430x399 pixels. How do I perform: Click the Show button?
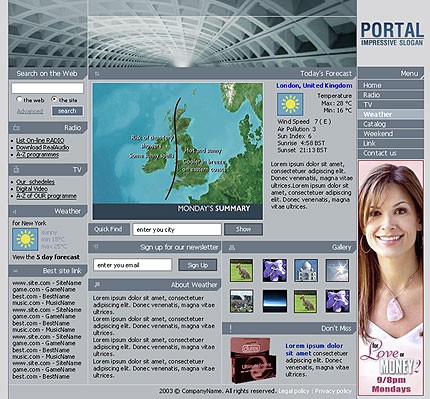pyautogui.click(x=243, y=229)
